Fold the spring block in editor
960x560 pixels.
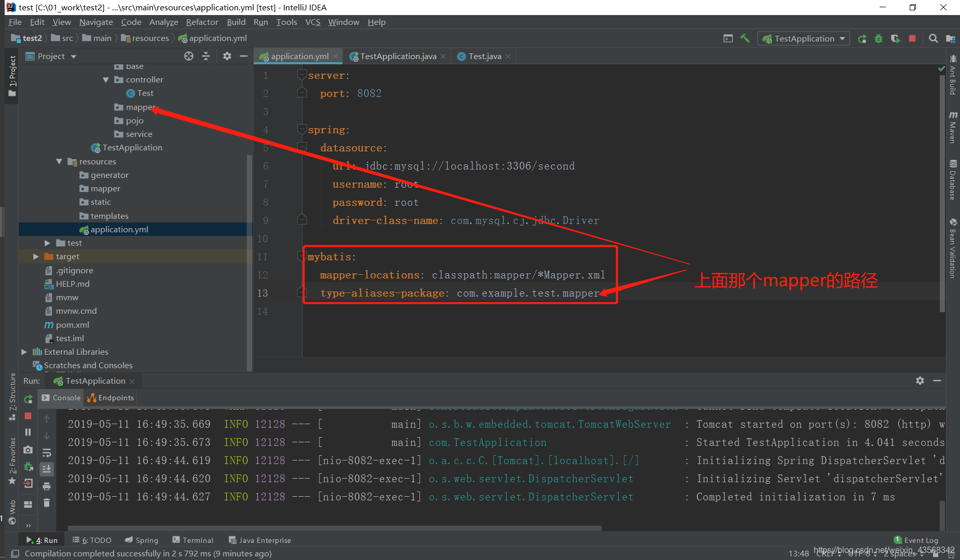pos(301,129)
